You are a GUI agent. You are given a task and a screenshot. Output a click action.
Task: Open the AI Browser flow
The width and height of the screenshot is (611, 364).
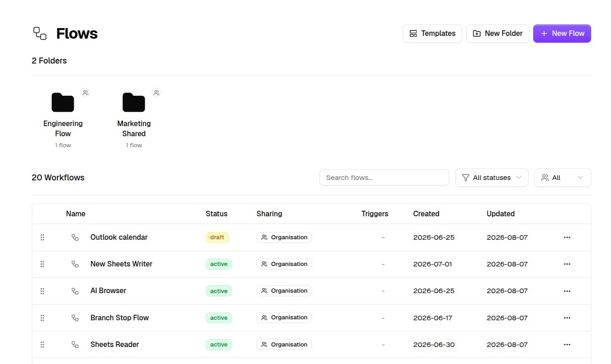point(108,291)
